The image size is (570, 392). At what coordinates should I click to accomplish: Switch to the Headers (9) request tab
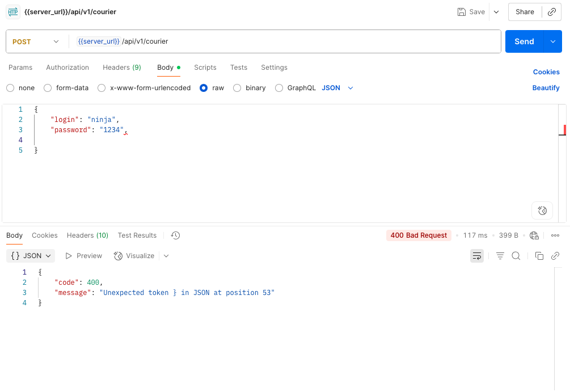click(x=121, y=67)
